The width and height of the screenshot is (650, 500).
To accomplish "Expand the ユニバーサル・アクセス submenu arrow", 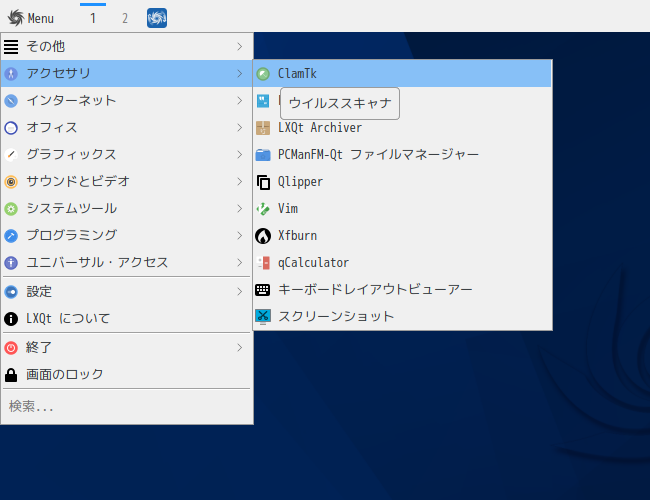I will 240,262.
